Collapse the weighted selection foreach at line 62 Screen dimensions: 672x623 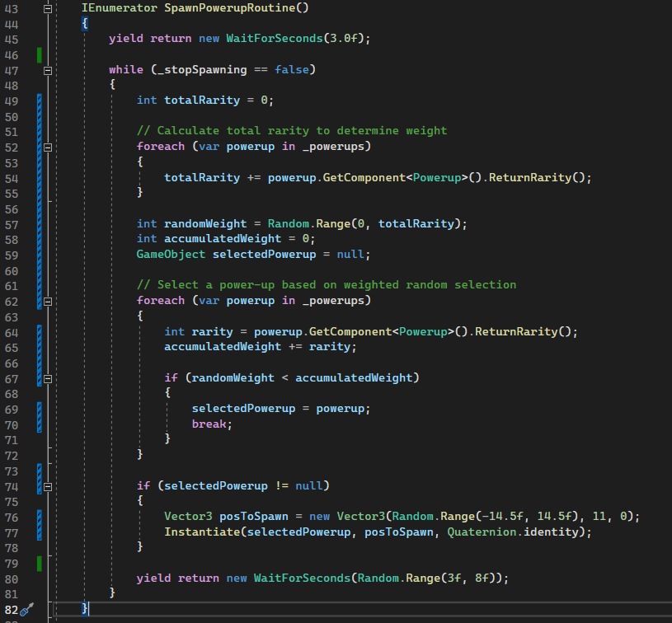pyautogui.click(x=47, y=300)
